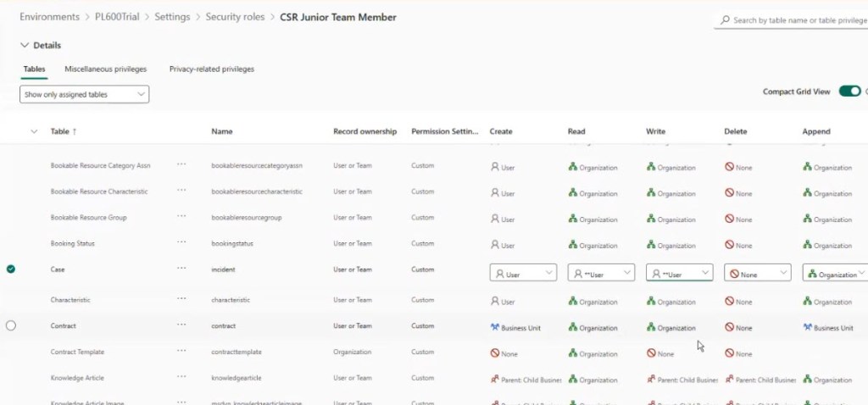Click the search by table name field

(793, 19)
